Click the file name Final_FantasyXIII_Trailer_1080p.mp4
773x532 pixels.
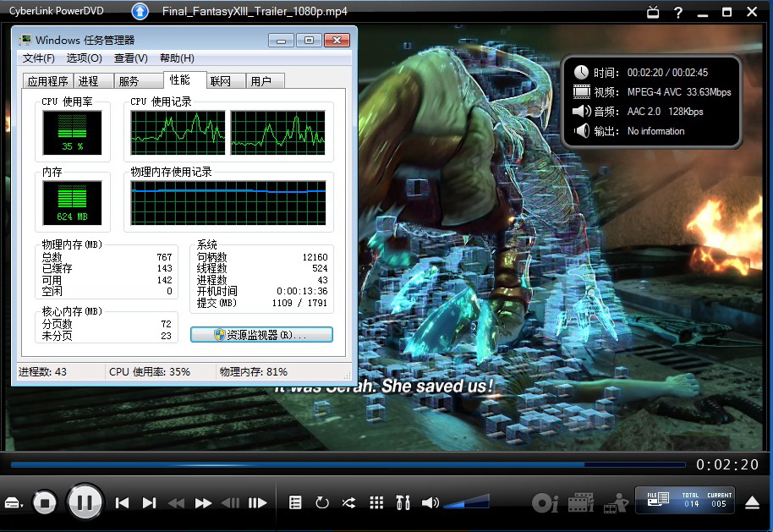[255, 11]
